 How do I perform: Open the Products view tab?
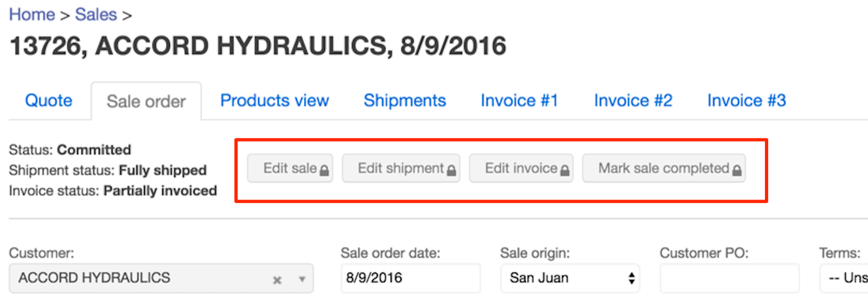275,100
